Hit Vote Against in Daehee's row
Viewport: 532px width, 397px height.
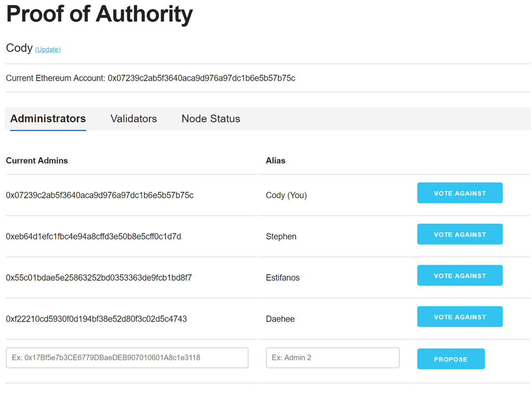(459, 317)
